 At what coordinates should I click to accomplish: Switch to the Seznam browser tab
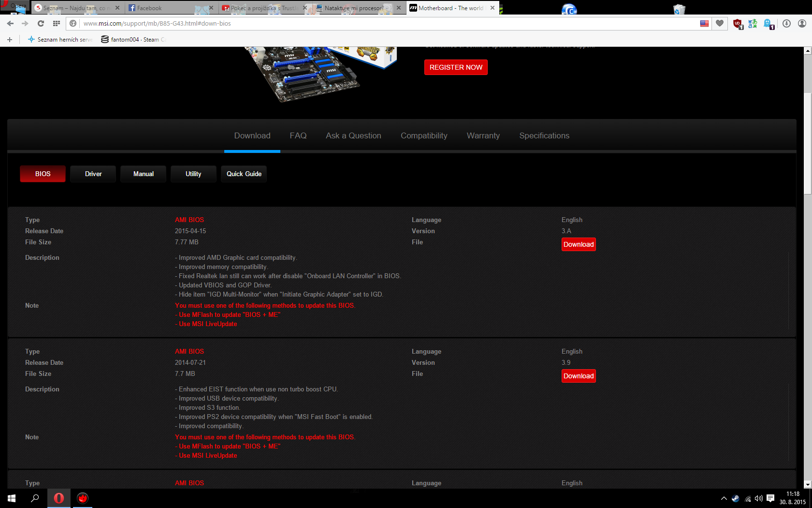tap(77, 8)
